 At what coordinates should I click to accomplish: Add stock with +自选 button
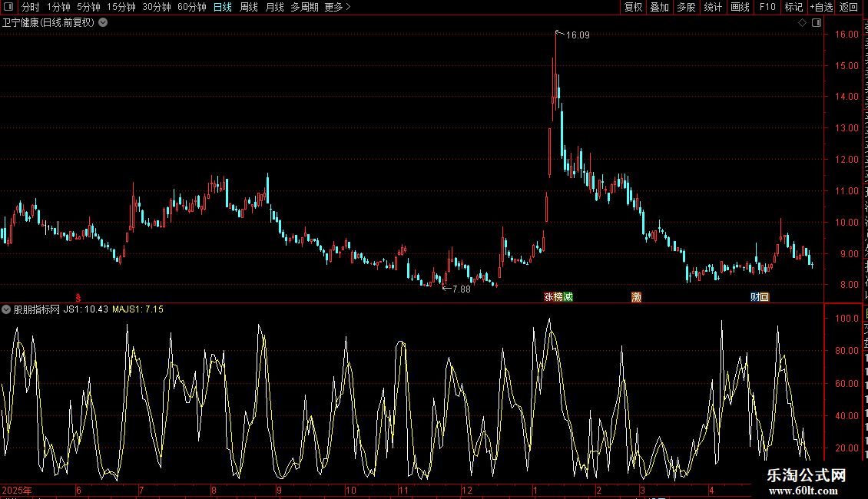[x=821, y=7]
